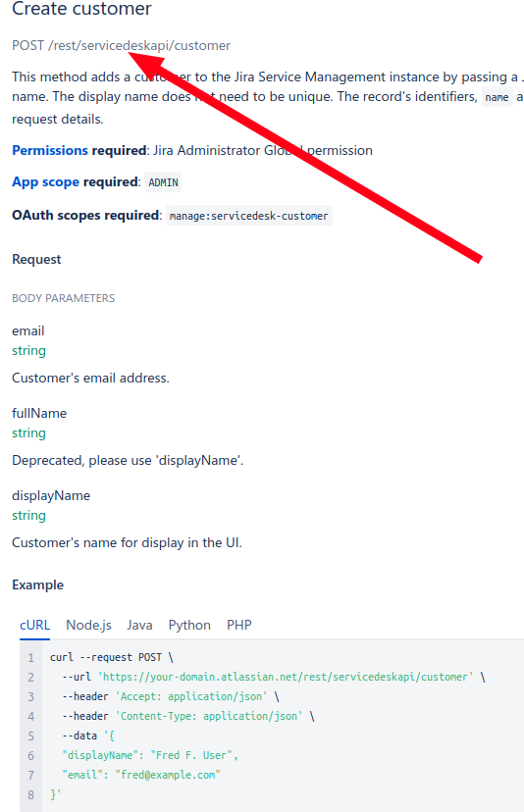Viewport: 524px width, 812px height.
Task: Switch to the cURL example tab
Action: (x=34, y=625)
